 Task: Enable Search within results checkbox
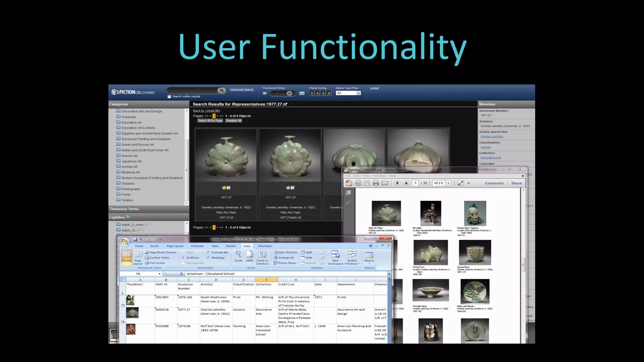(x=169, y=97)
